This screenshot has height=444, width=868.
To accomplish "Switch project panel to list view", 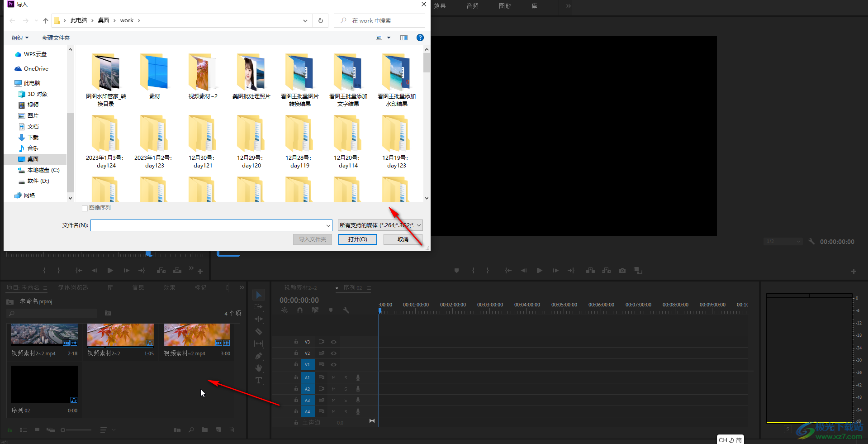I will pyautogui.click(x=24, y=430).
